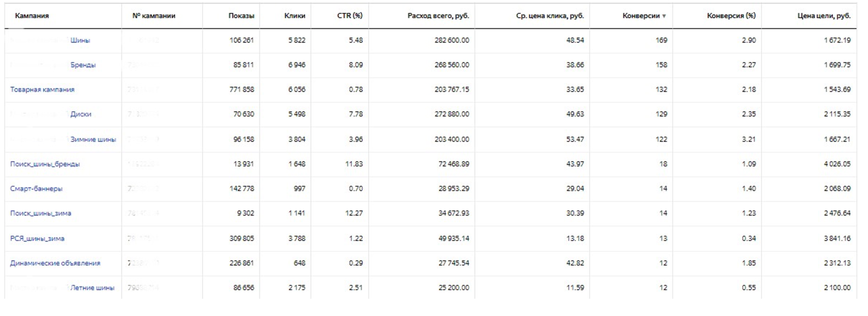This screenshot has width=868, height=316.
Task: Open the Поиск_шины_зима campaign link
Action: pyautogui.click(x=41, y=213)
